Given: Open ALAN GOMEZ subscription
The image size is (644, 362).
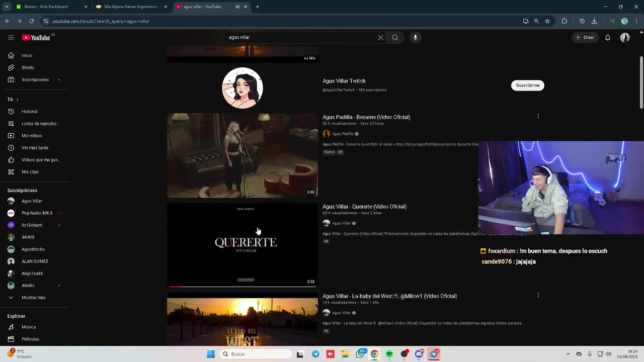Looking at the screenshot, I should [x=34, y=261].
